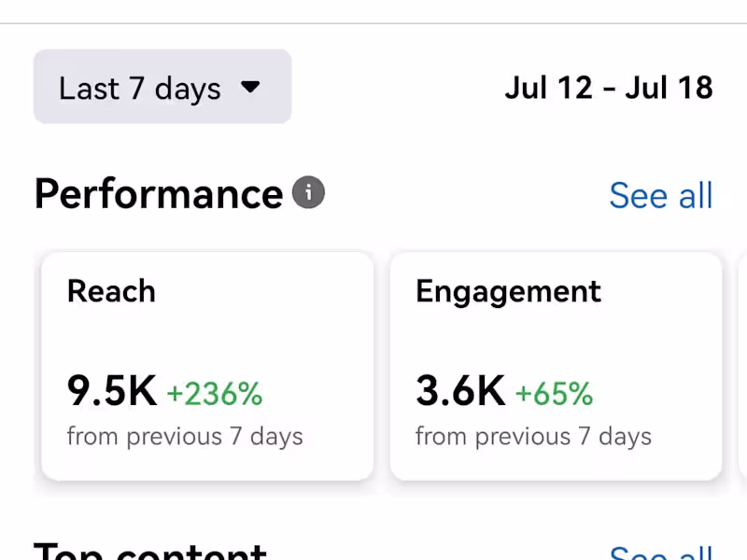Open See all for Performance

pyautogui.click(x=660, y=195)
